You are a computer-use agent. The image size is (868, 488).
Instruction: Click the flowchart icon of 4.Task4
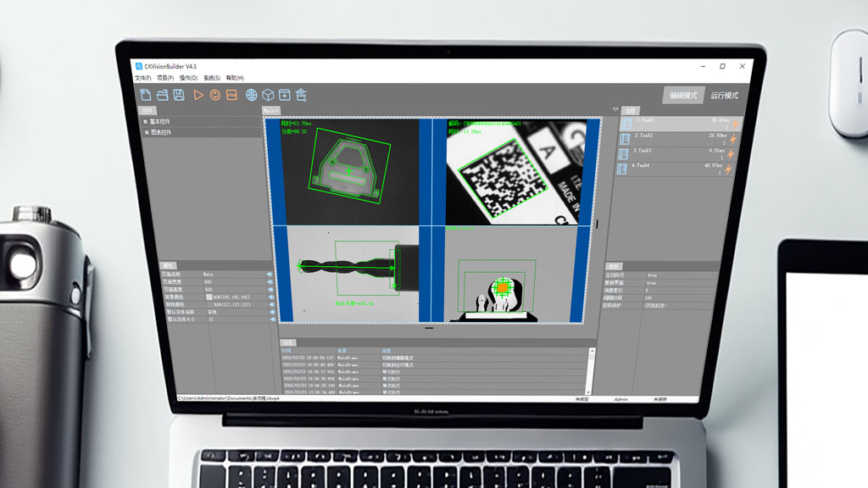point(621,169)
